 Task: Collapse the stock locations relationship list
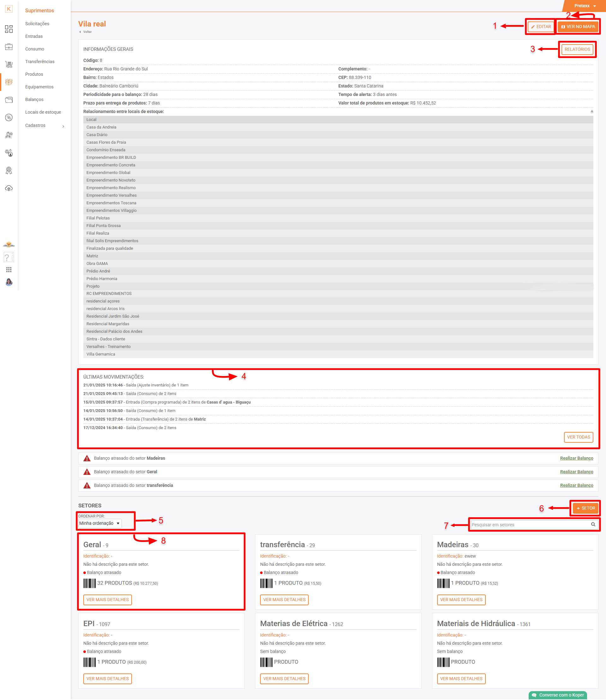coord(592,112)
